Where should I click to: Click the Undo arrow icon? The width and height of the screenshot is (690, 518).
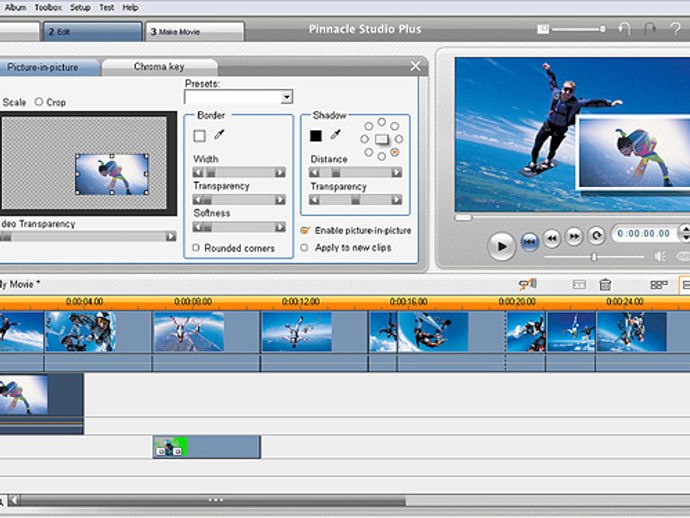[x=624, y=29]
